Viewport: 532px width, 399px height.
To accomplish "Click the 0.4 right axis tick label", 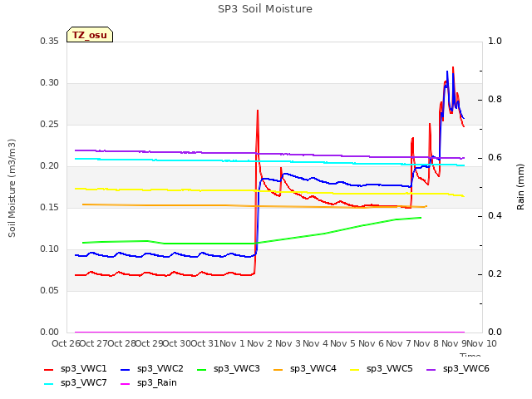I will pos(495,216).
